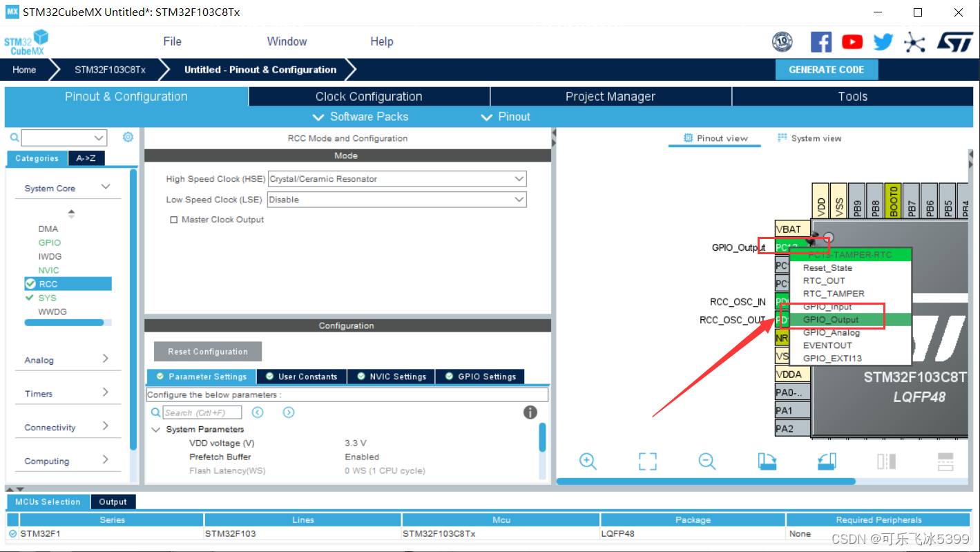980x552 pixels.
Task: Click the STM32F103C8Tx breadcrumb
Action: tap(111, 70)
